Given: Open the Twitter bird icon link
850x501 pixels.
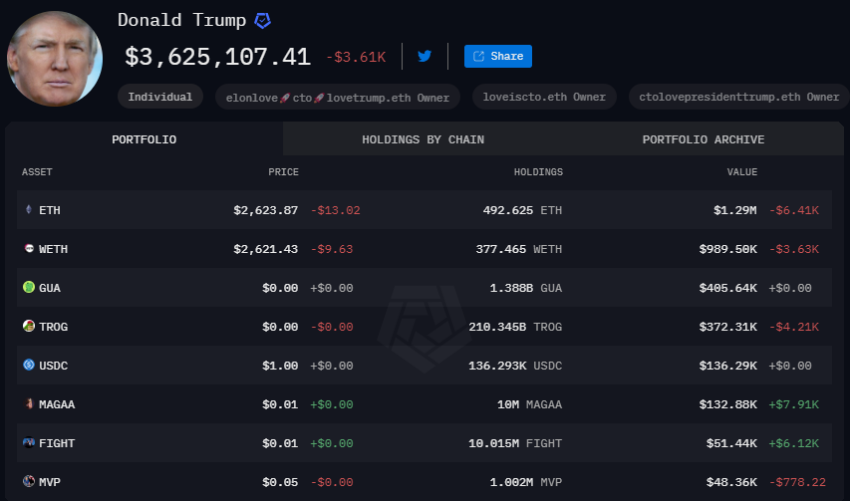Looking at the screenshot, I should pyautogui.click(x=424, y=56).
